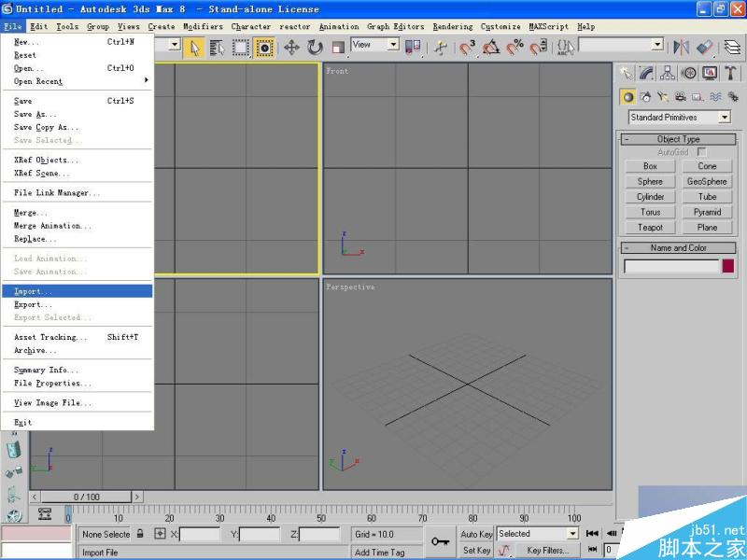
Task: Click the Mirror tool icon
Action: click(x=682, y=48)
